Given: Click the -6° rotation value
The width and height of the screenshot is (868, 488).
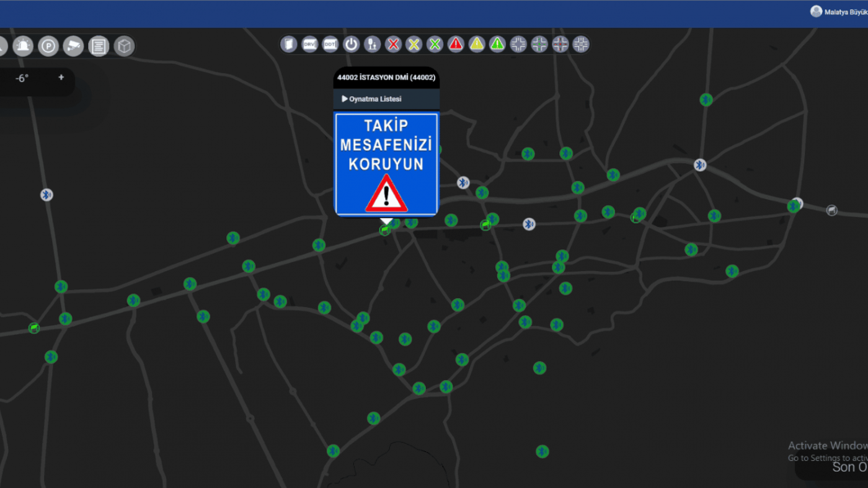Looking at the screenshot, I should (22, 78).
